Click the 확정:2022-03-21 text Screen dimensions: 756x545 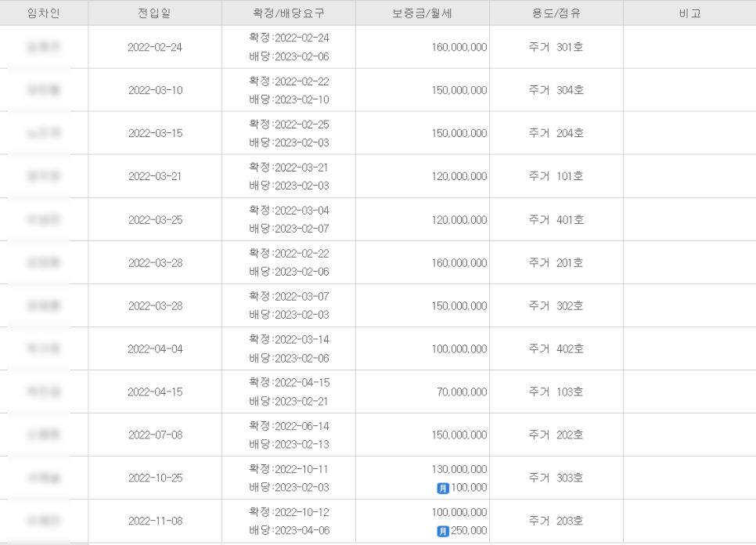[288, 168]
